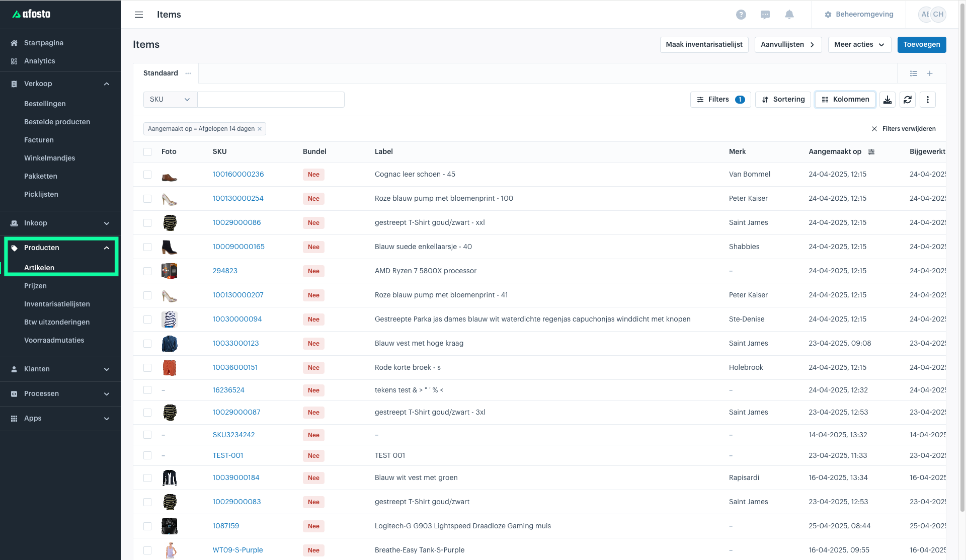The height and width of the screenshot is (560, 966).
Task: Add a new view with plus icon
Action: point(930,73)
